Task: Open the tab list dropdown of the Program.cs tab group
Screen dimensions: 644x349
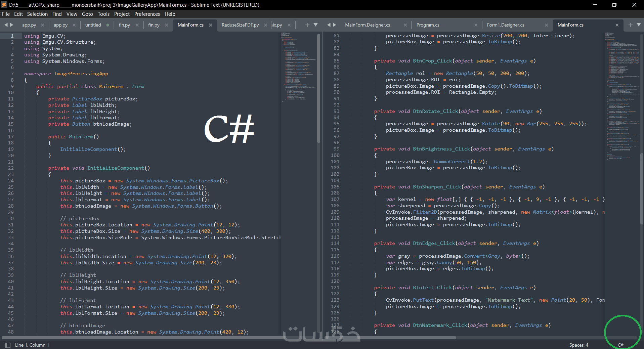Action: (x=639, y=25)
